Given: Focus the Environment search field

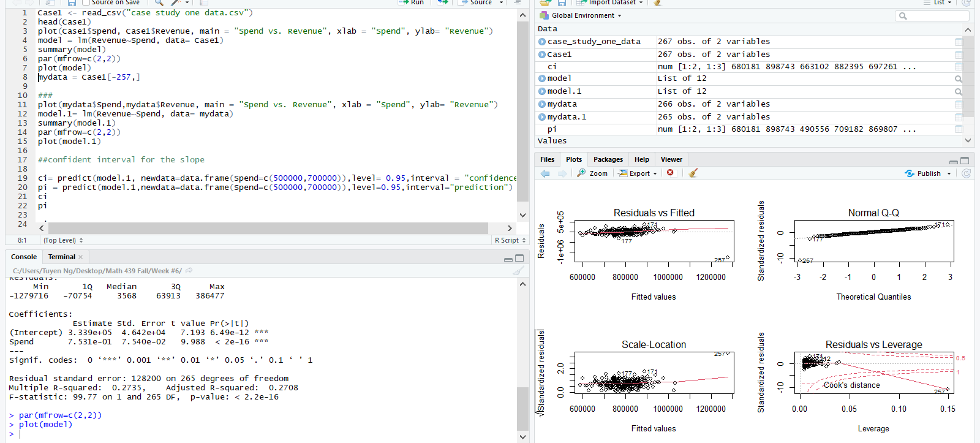Looking at the screenshot, I should [x=933, y=16].
